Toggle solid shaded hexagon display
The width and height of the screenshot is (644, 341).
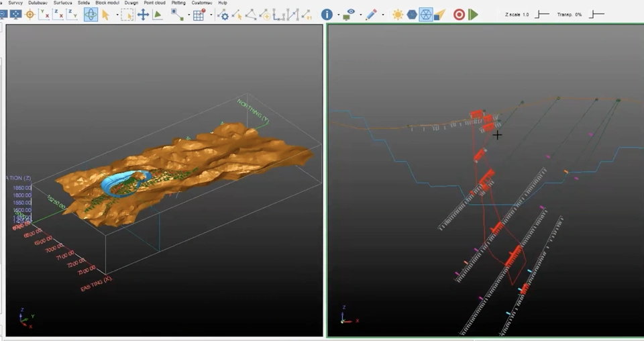(412, 15)
